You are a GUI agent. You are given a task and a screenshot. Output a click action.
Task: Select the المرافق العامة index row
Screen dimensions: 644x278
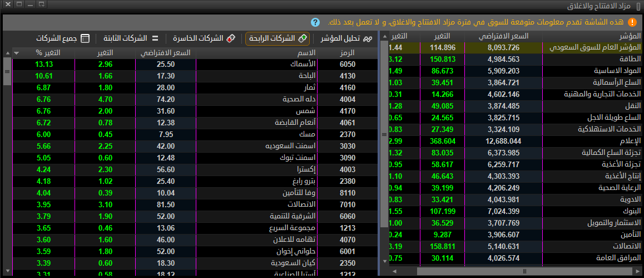click(x=515, y=259)
